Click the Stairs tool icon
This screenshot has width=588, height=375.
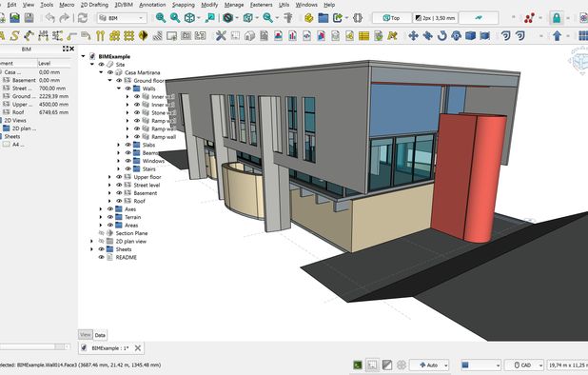[x=158, y=35]
